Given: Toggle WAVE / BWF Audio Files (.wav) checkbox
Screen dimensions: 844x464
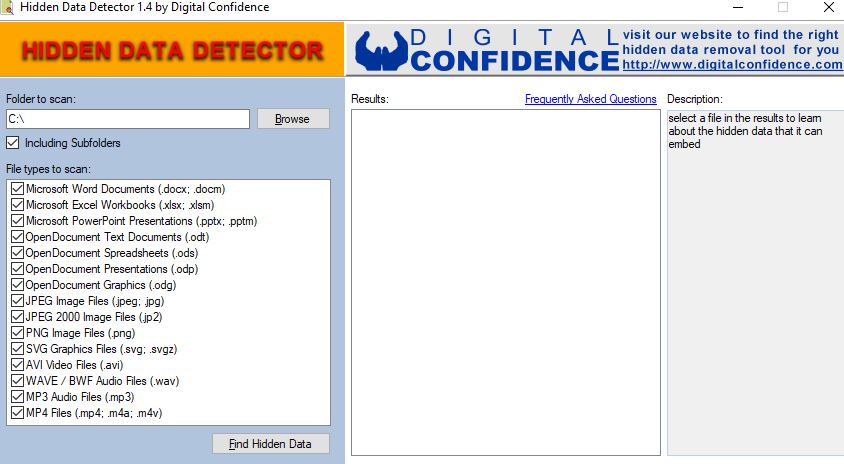Looking at the screenshot, I should coord(17,381).
